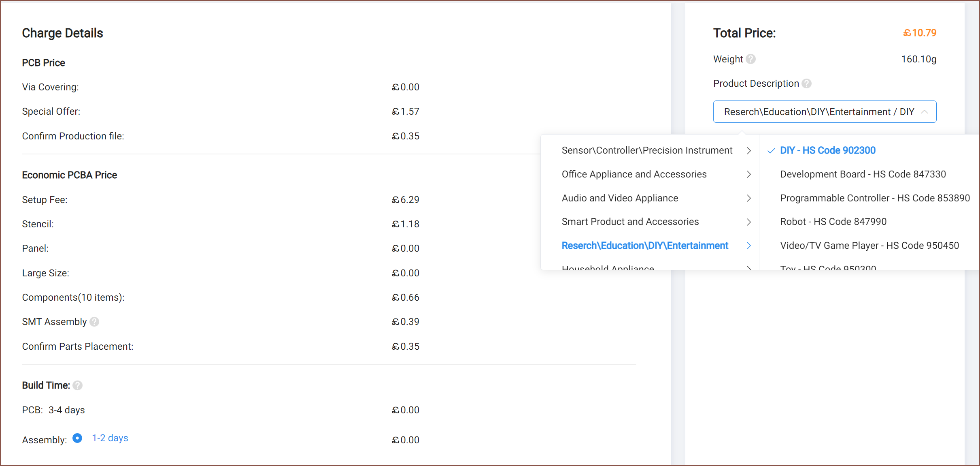The width and height of the screenshot is (980, 466).
Task: Select the 1-2 days assembly radio button
Action: click(x=77, y=438)
